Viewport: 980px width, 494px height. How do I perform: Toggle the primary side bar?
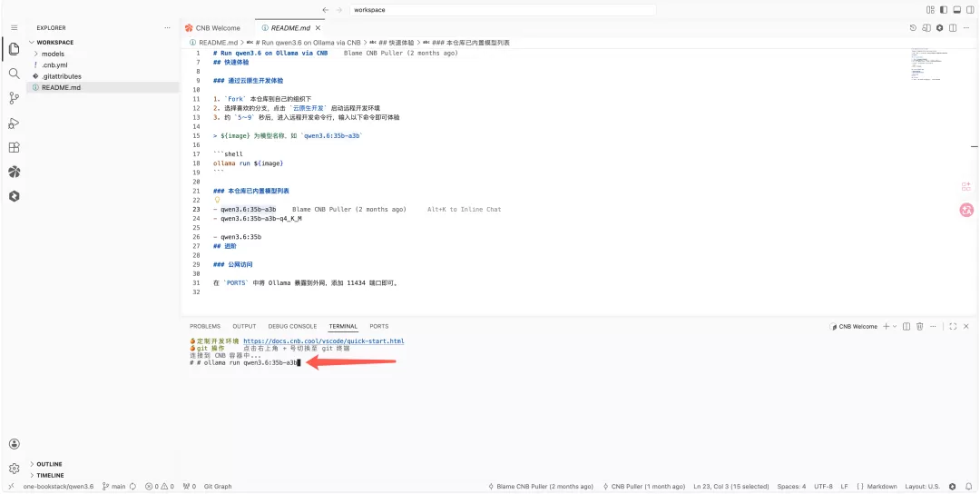tap(943, 10)
